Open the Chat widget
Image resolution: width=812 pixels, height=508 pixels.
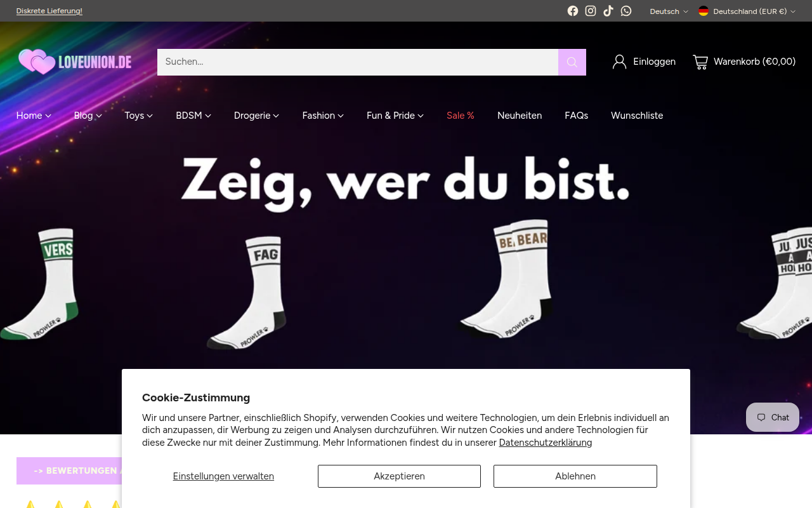tap(773, 417)
